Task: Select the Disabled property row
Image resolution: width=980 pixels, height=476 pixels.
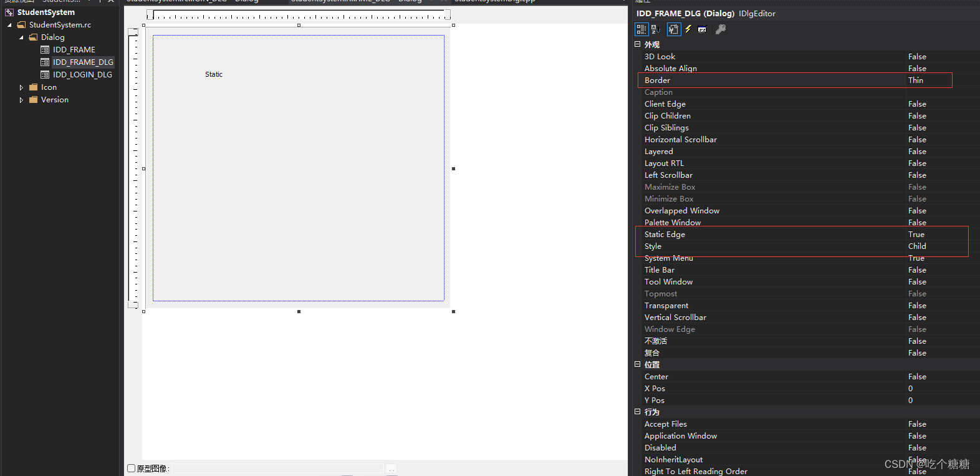Action: tap(811, 448)
